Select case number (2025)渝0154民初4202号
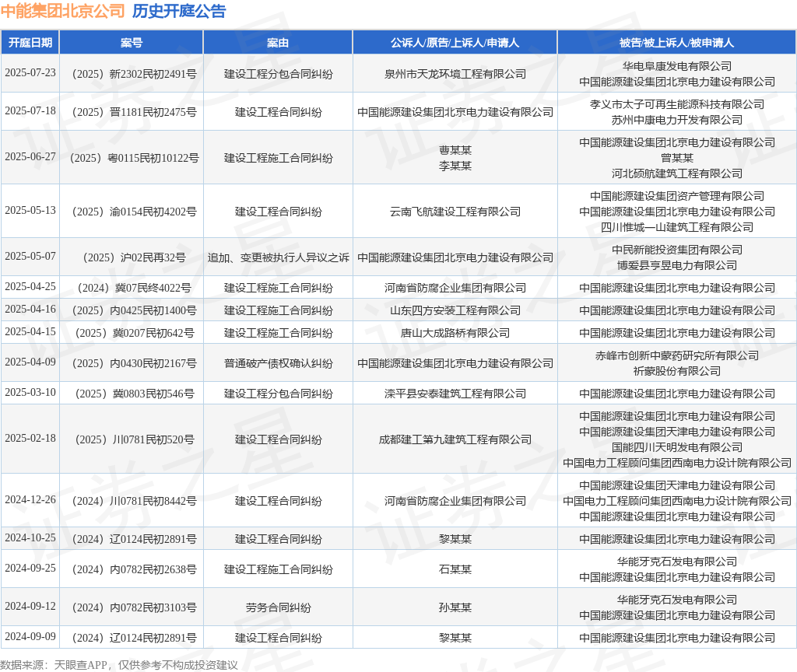797x672 pixels. (x=134, y=212)
